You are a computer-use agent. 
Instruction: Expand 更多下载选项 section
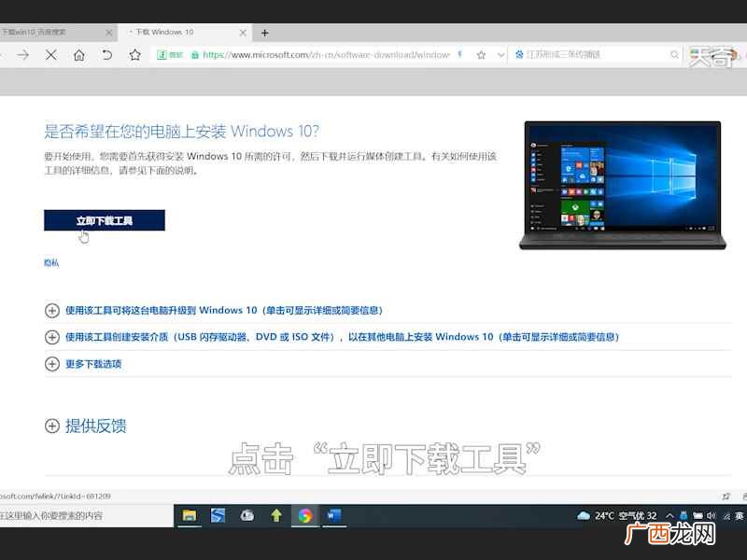(83, 364)
